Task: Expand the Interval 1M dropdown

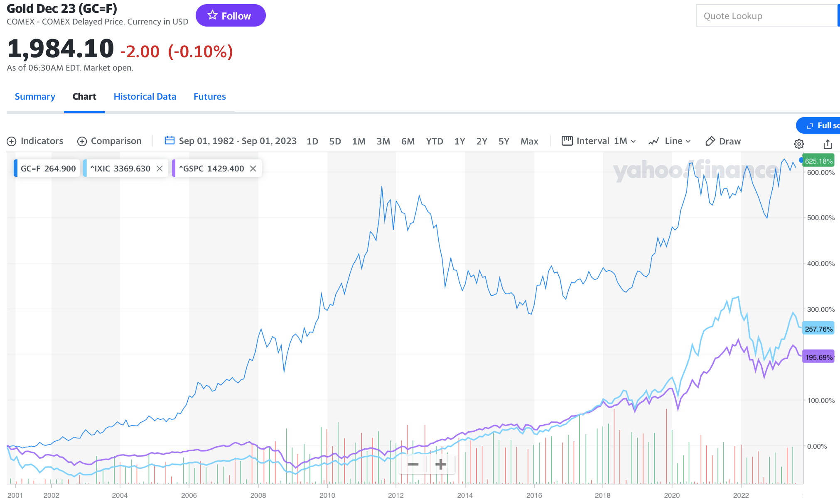Action: coord(599,141)
